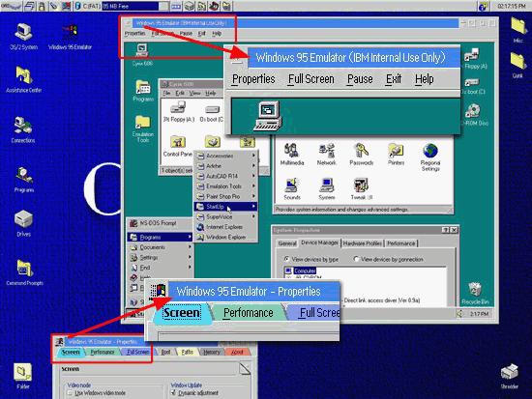Click the Cyrix 686 computer icon

pyautogui.click(x=142, y=54)
